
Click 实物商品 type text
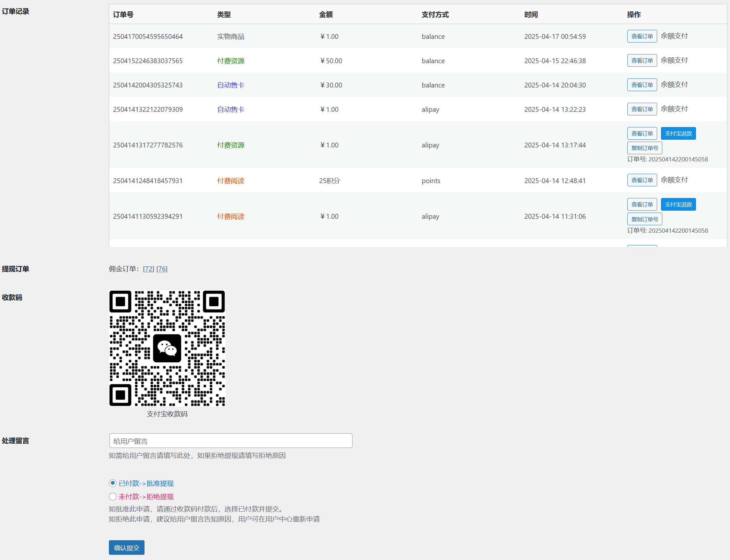pos(231,36)
